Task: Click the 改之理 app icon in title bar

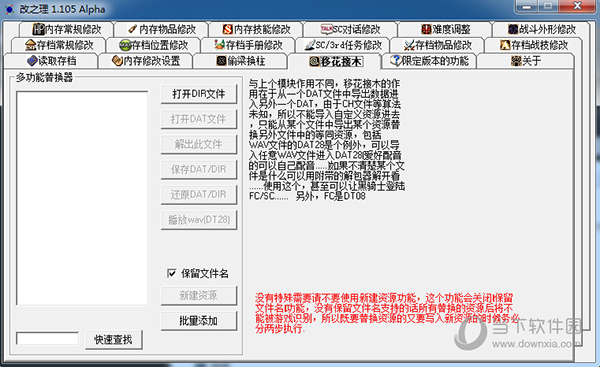Action: (x=10, y=9)
